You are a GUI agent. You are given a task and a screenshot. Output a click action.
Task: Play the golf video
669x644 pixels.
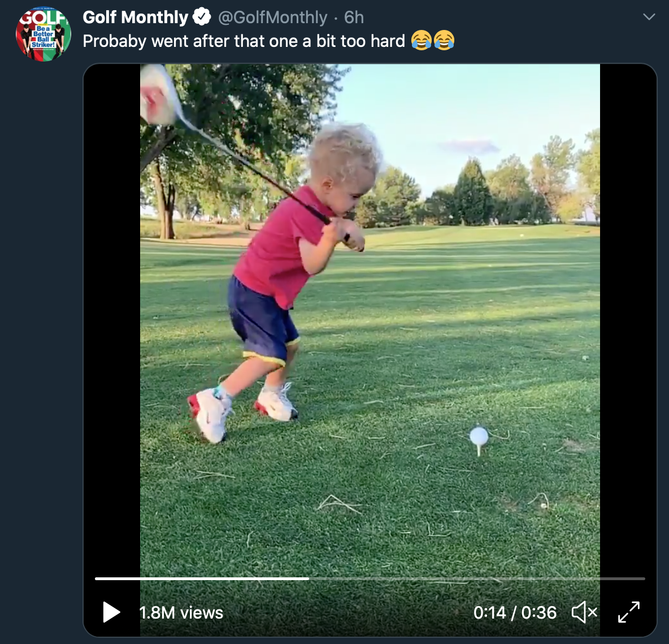[x=111, y=612]
